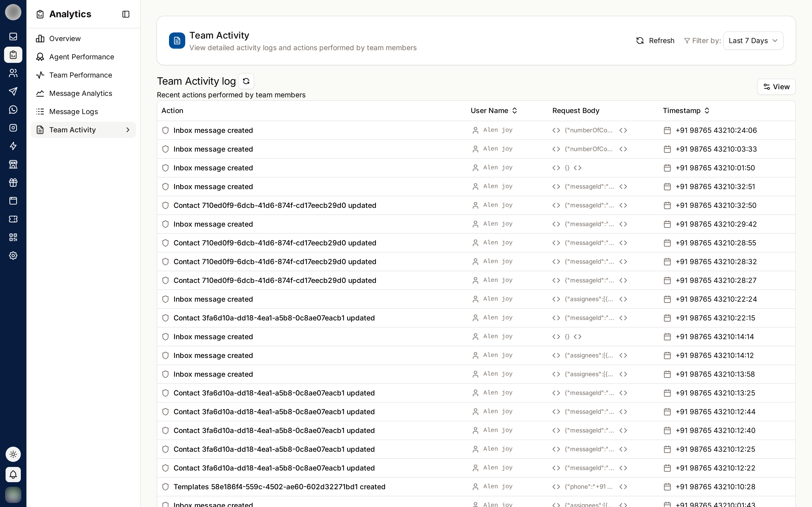Screen dimensions: 812x507
Task: Sort by User Name column
Action: (494, 111)
